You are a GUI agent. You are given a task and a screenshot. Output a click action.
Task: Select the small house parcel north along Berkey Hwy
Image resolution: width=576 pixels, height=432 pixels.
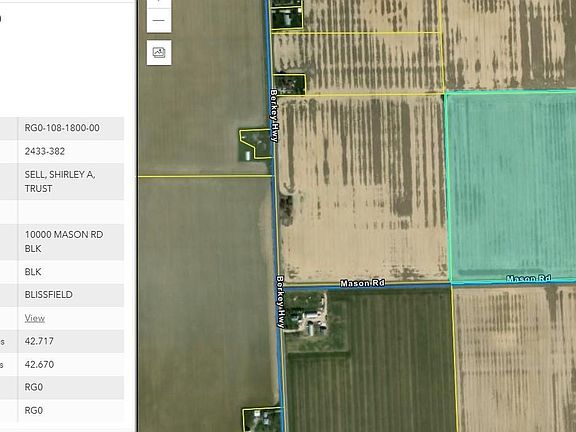289,84
